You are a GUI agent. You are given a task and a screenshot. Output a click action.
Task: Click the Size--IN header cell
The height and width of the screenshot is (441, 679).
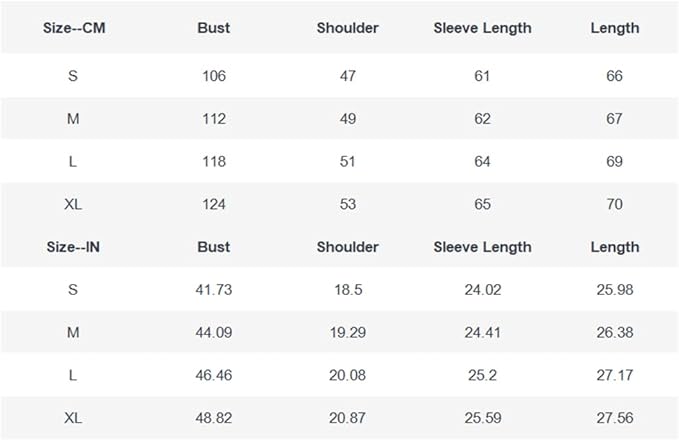click(72, 247)
